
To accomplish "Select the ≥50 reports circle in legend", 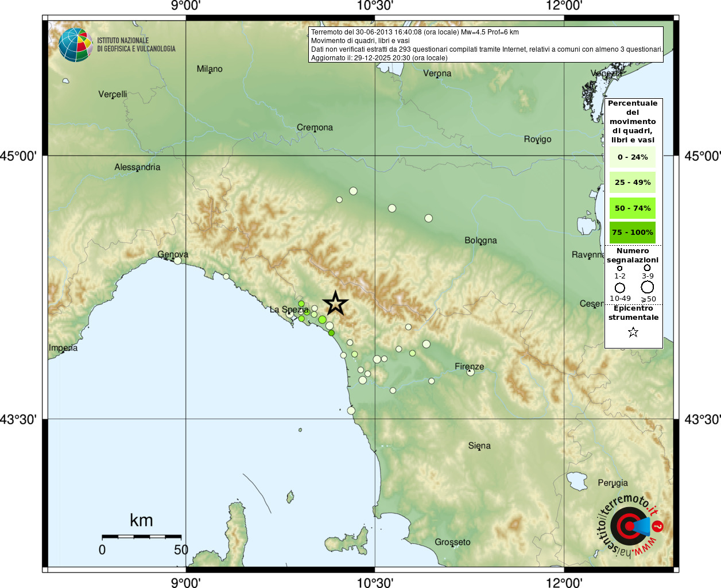I will tap(648, 287).
